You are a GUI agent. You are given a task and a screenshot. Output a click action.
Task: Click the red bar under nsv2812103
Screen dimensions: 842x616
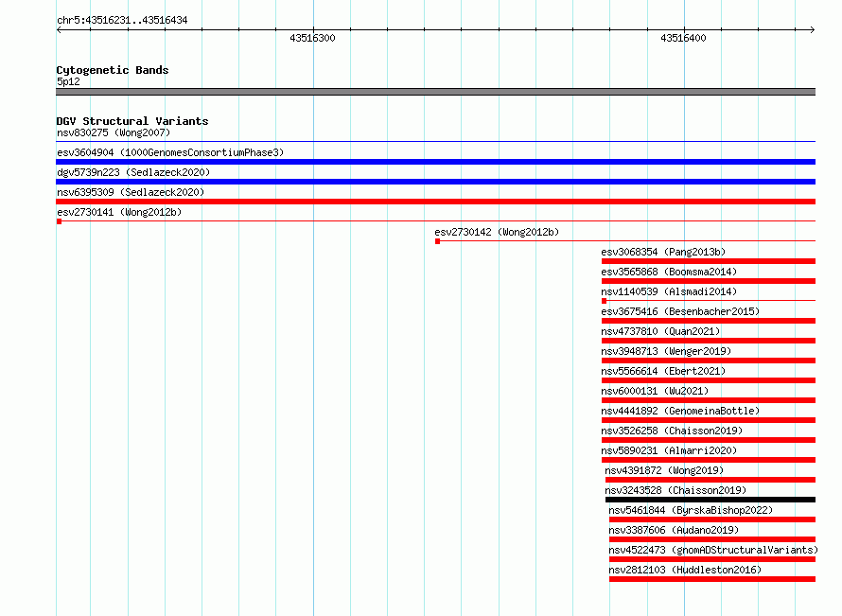pyautogui.click(x=712, y=579)
